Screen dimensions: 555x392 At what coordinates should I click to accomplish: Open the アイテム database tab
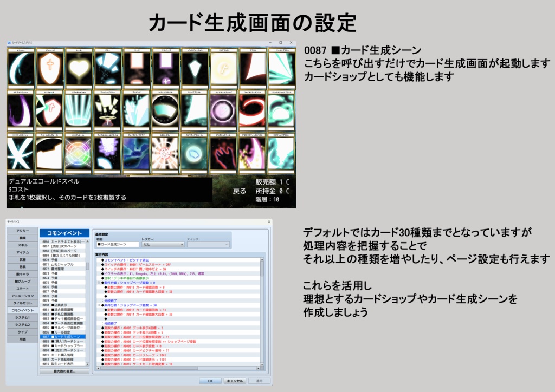point(23,252)
